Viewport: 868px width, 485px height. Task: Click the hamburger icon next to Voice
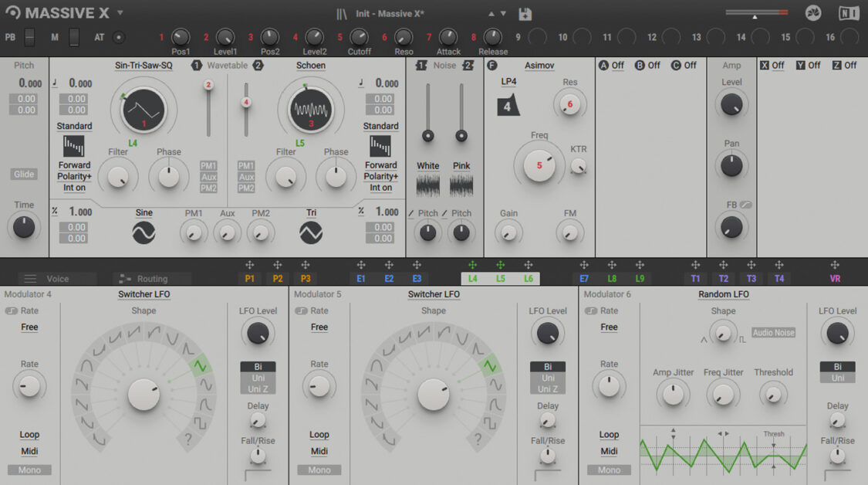(31, 278)
